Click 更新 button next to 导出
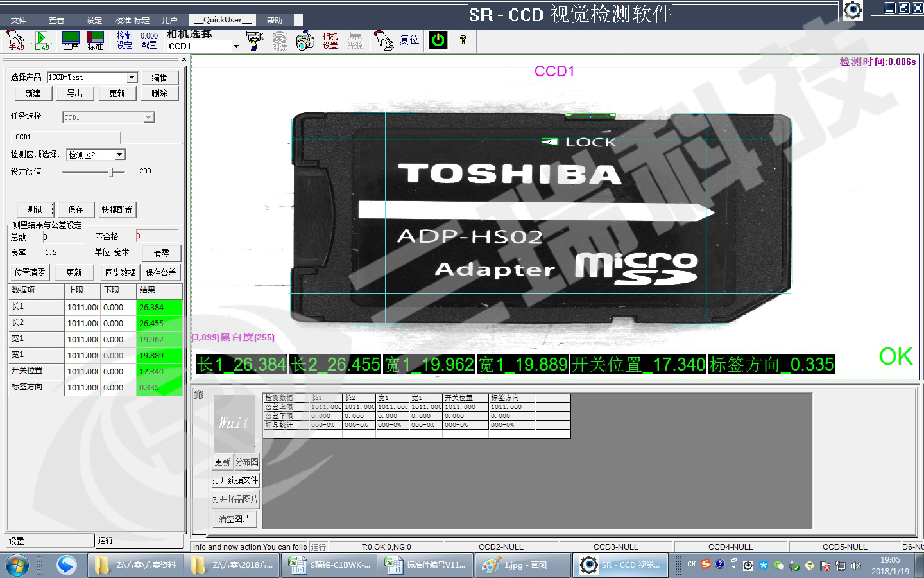This screenshot has width=924, height=578. [117, 93]
